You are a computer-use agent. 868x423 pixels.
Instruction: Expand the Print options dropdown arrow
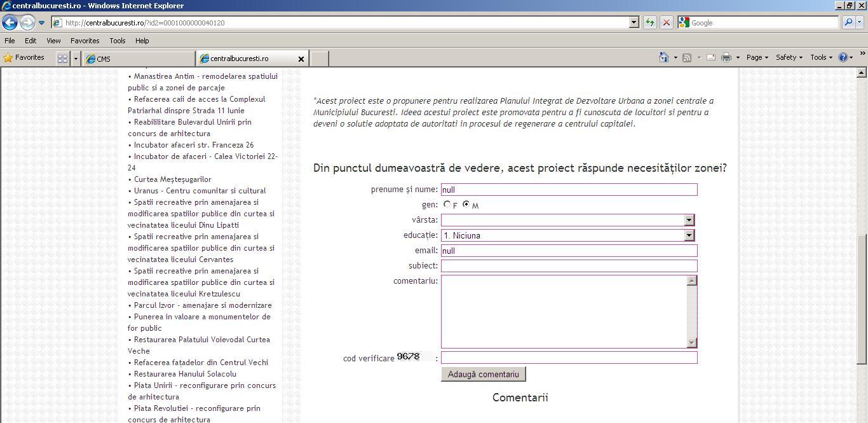738,58
